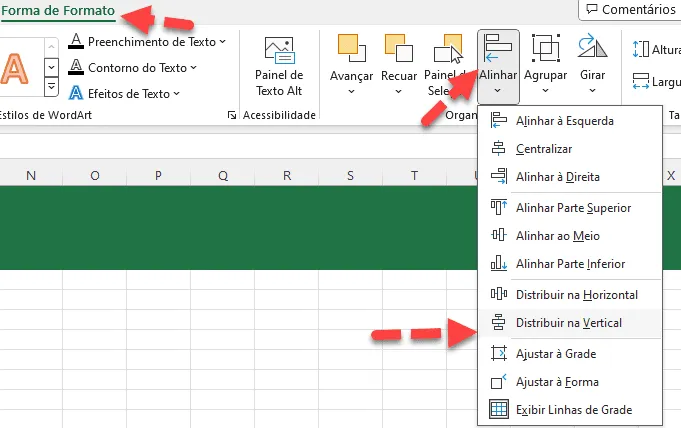Click the Avançar bring forward icon
The image size is (681, 428).
click(x=351, y=48)
